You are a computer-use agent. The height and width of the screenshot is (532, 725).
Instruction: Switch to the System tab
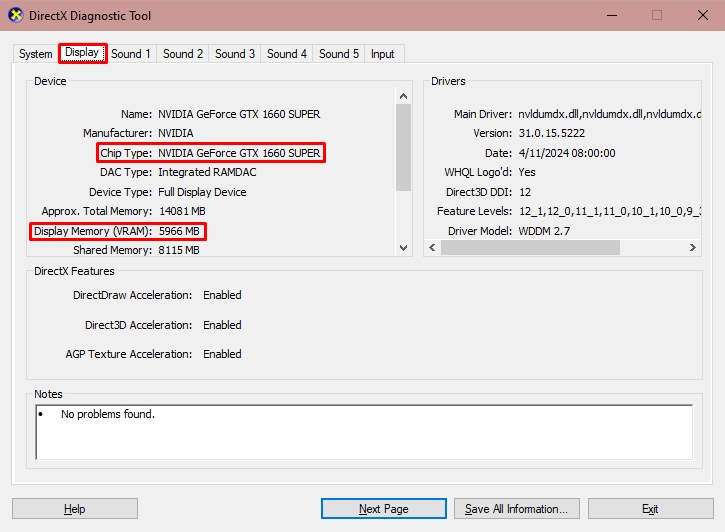pyautogui.click(x=36, y=54)
